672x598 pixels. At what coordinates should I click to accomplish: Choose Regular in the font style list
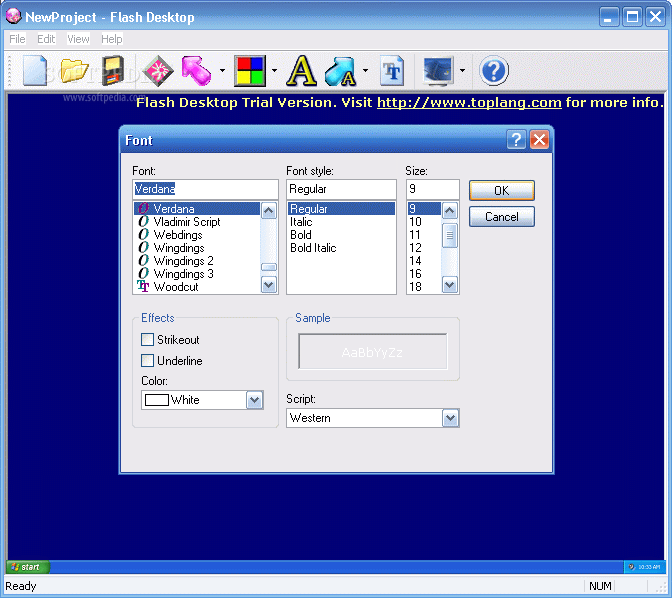click(x=341, y=209)
